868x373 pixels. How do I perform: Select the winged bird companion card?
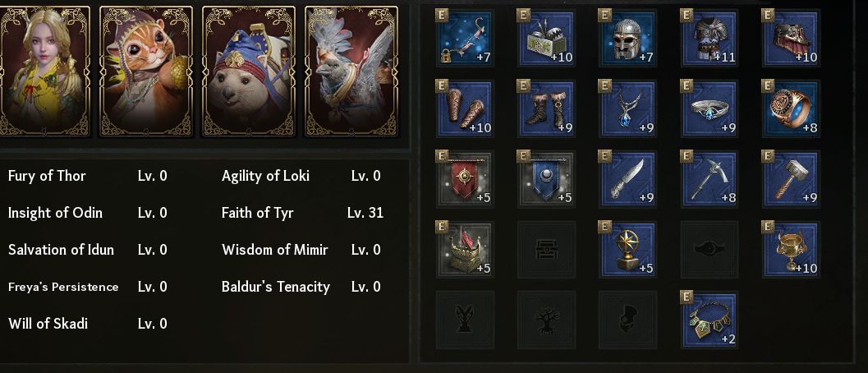(x=351, y=71)
